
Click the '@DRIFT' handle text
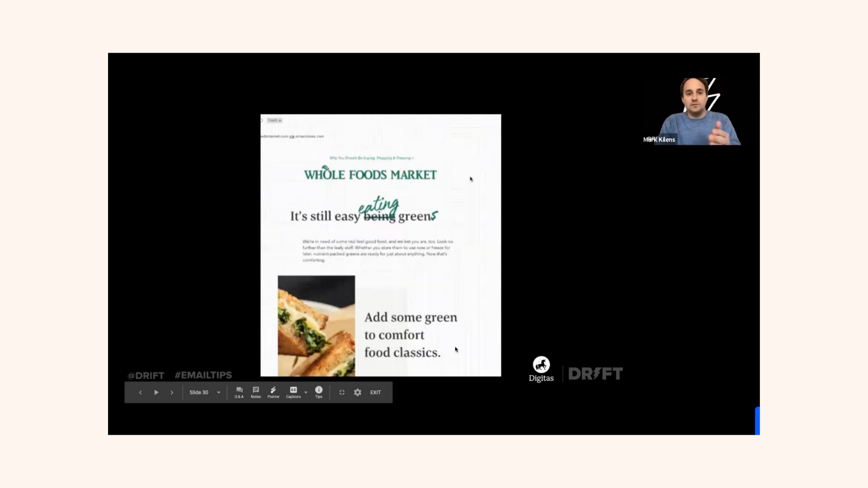pos(146,375)
